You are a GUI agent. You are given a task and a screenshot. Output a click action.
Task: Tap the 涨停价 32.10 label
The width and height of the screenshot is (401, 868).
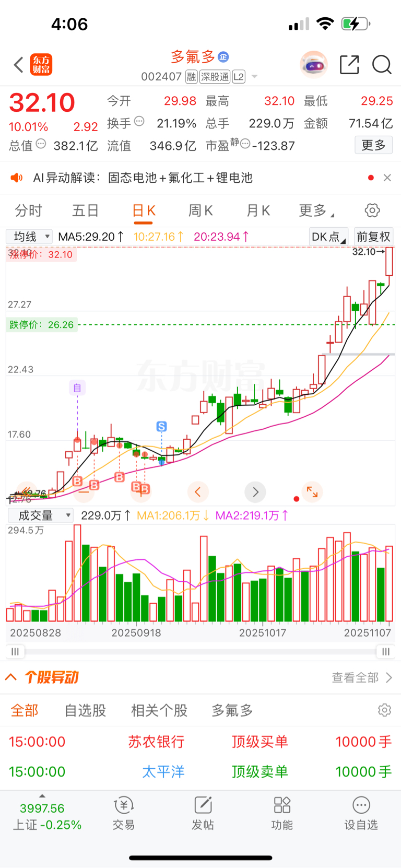click(42, 255)
